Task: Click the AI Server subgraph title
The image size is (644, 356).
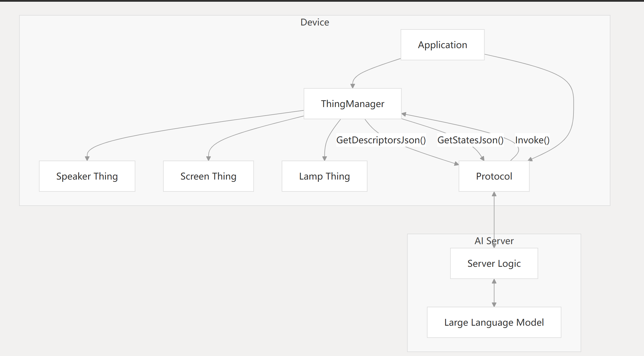Action: coord(494,241)
